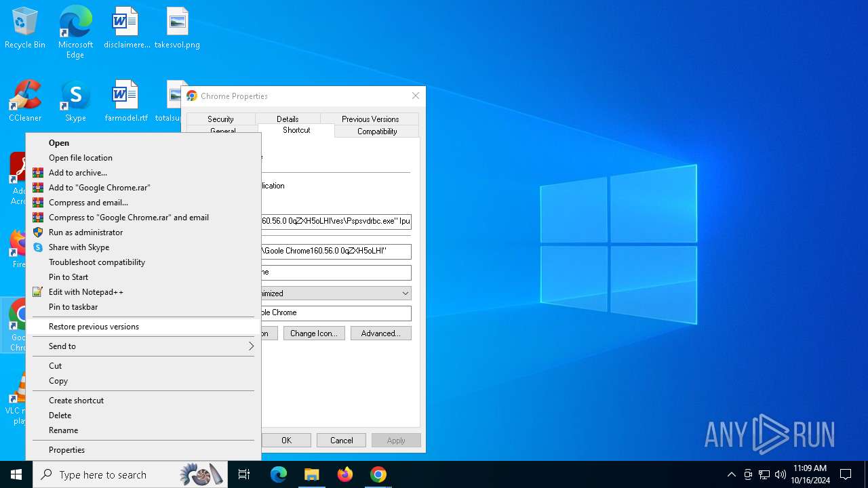The image size is (868, 488).
Task: Open the volume control in tray
Action: (x=781, y=474)
